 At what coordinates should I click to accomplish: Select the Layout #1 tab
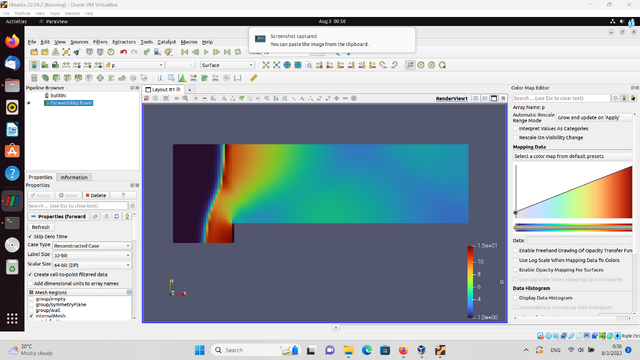163,89
